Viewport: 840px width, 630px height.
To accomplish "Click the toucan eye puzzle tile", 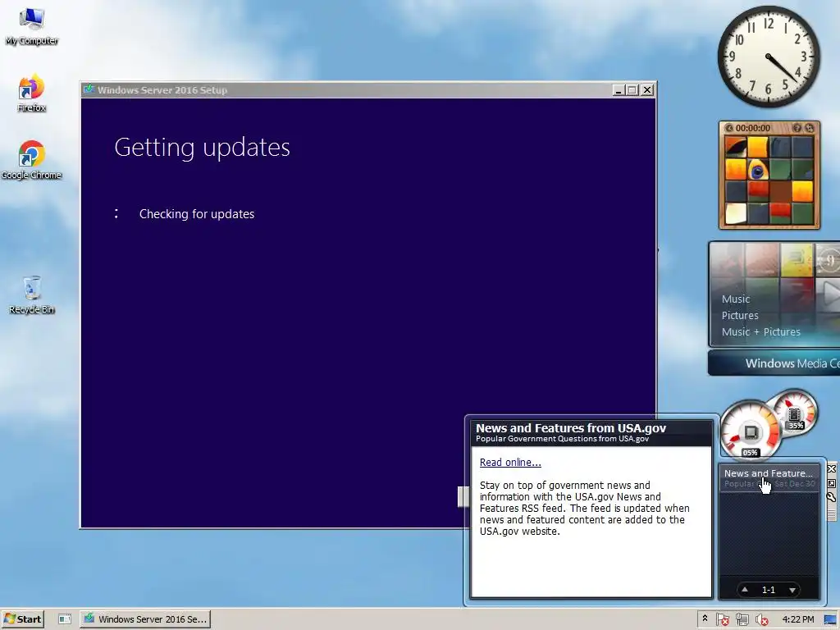I will (x=757, y=170).
